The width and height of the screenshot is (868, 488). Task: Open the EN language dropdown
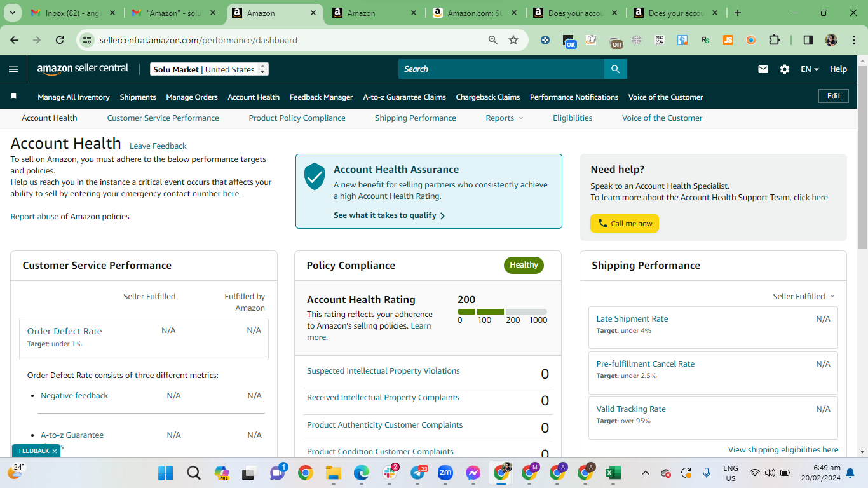click(x=810, y=69)
